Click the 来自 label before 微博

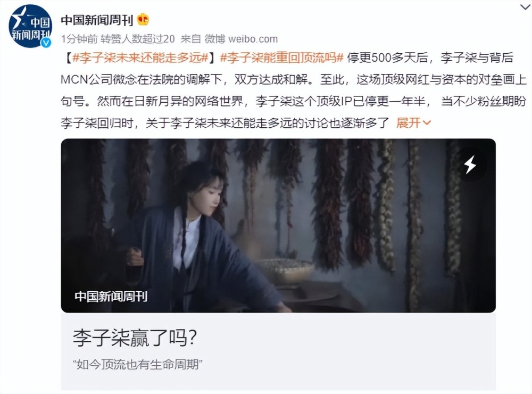[191, 39]
